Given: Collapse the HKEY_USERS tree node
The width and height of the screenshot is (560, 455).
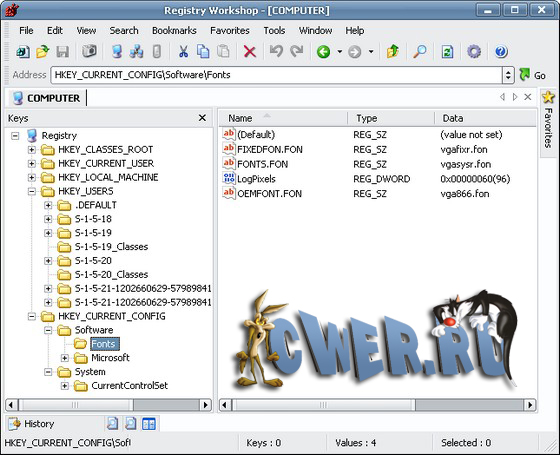Looking at the screenshot, I should (x=32, y=191).
